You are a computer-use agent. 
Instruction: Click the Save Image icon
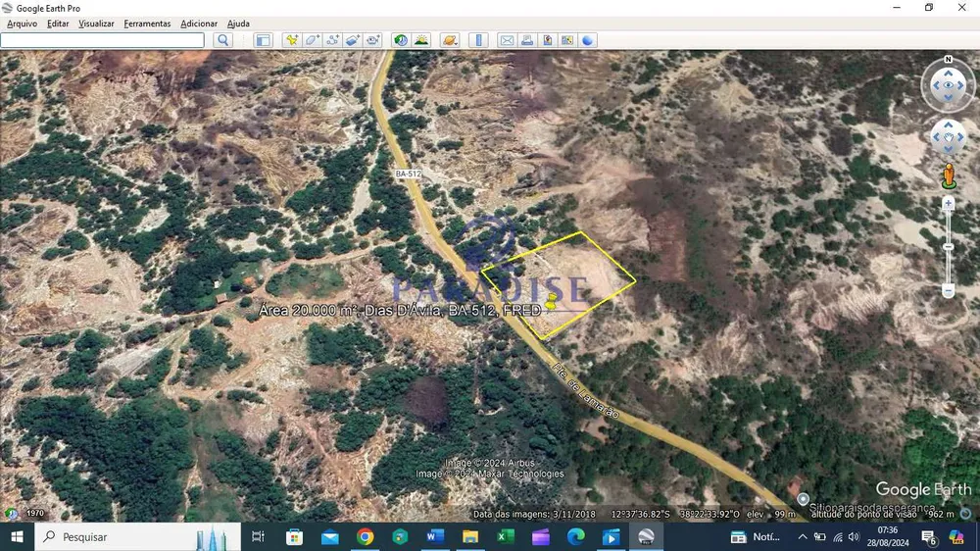547,40
